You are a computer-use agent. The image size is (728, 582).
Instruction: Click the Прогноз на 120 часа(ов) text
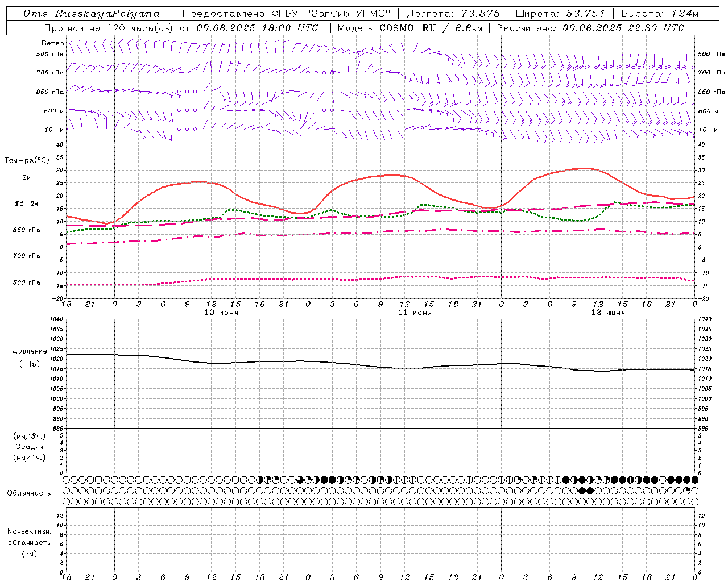109,28
